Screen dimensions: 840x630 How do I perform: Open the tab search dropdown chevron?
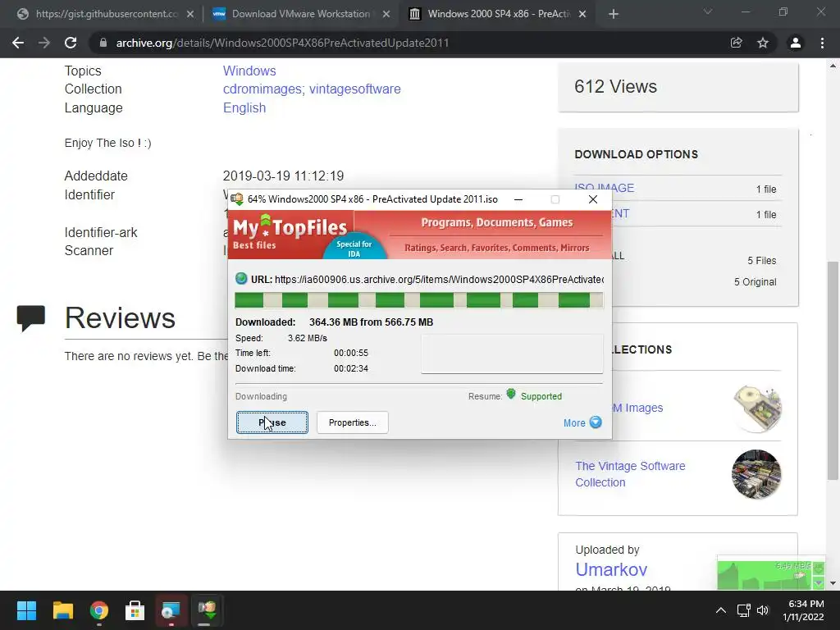point(708,11)
